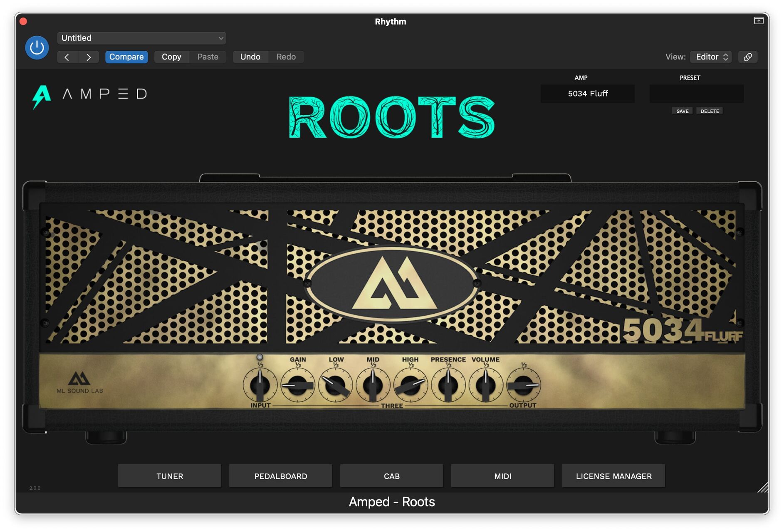The width and height of the screenshot is (784, 532).
Task: Click the INPUT knob
Action: (260, 385)
